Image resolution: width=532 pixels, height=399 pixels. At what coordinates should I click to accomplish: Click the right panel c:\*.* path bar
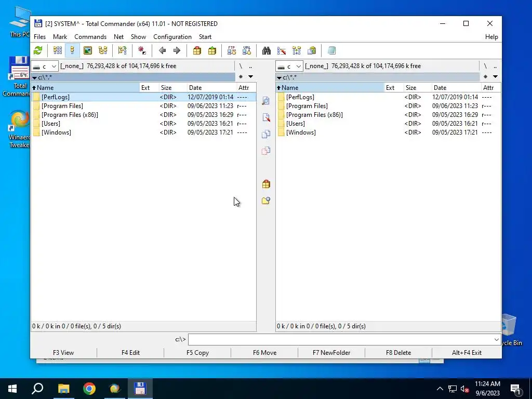coord(378,77)
